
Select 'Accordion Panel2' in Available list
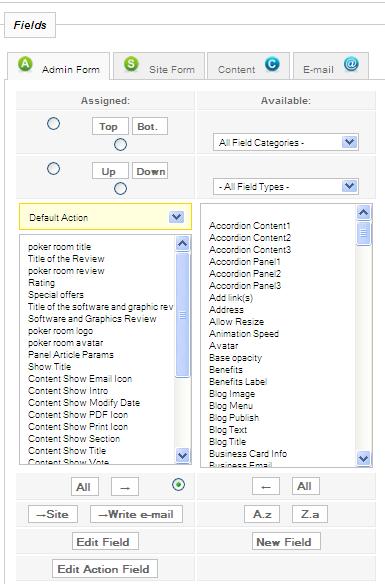pyautogui.click(x=245, y=274)
